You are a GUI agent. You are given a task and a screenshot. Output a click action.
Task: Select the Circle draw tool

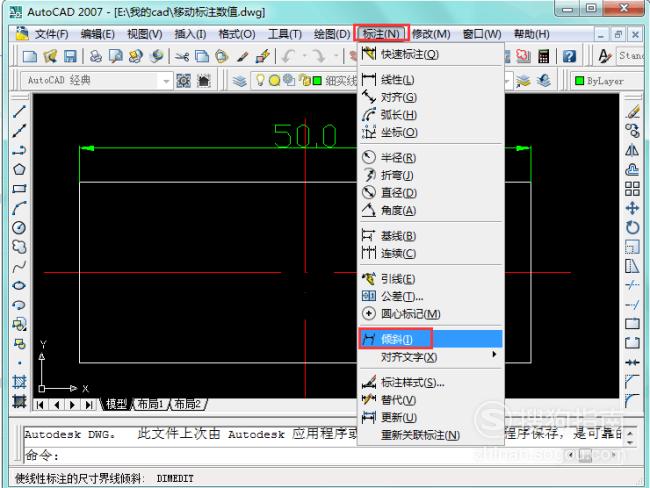tap(19, 228)
